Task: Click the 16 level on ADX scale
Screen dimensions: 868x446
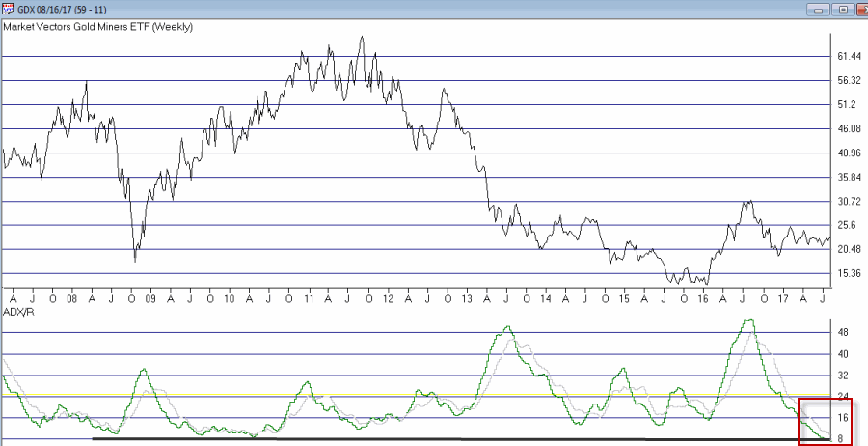Action: 844,418
